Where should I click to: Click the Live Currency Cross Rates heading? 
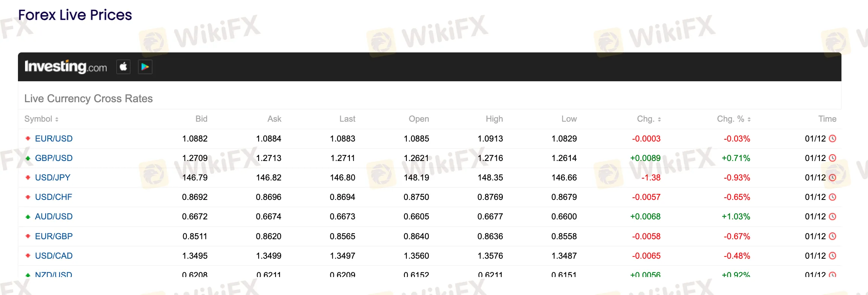89,98
